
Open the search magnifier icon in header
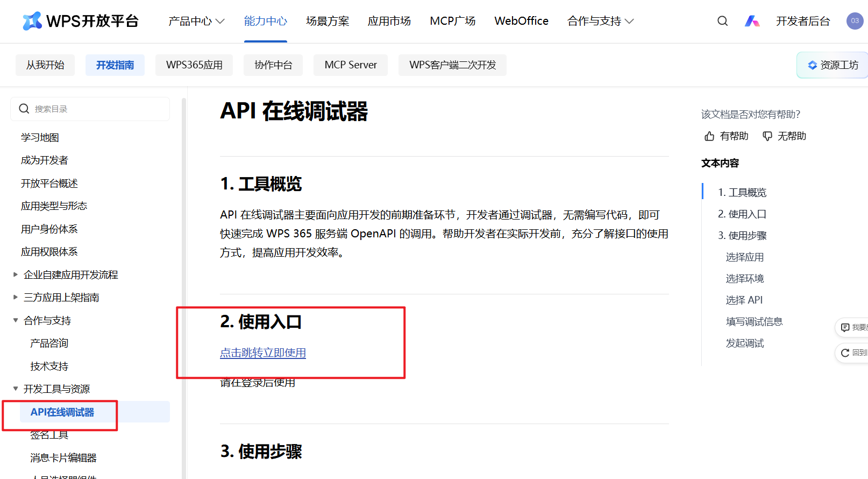coord(723,21)
